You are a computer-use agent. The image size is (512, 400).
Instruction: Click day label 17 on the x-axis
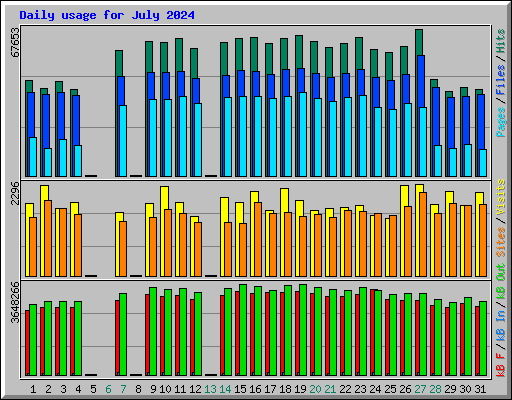270,389
